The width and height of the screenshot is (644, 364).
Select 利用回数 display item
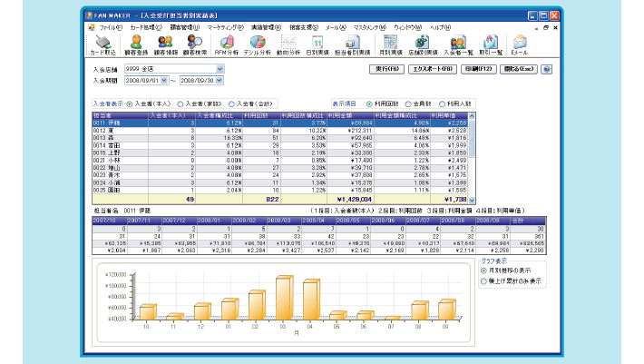pos(369,104)
